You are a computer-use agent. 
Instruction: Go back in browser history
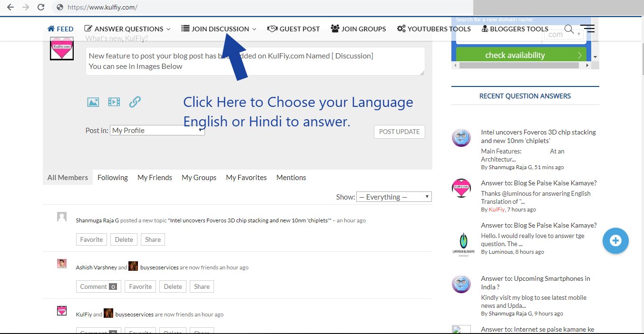click(10, 7)
